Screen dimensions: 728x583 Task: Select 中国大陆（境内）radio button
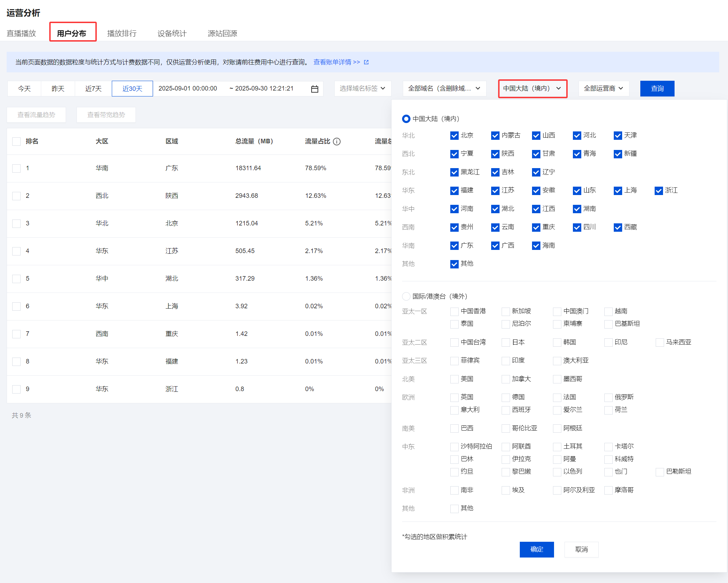(x=406, y=119)
